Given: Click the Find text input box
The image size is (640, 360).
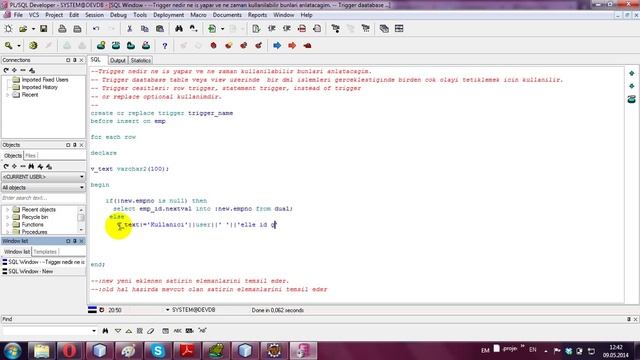Looking at the screenshot, I should 46,331.
